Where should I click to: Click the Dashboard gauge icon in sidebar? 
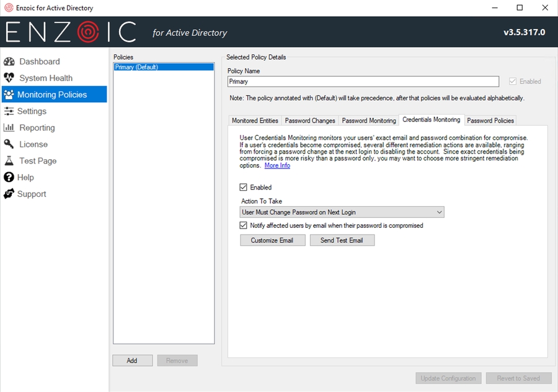9,62
